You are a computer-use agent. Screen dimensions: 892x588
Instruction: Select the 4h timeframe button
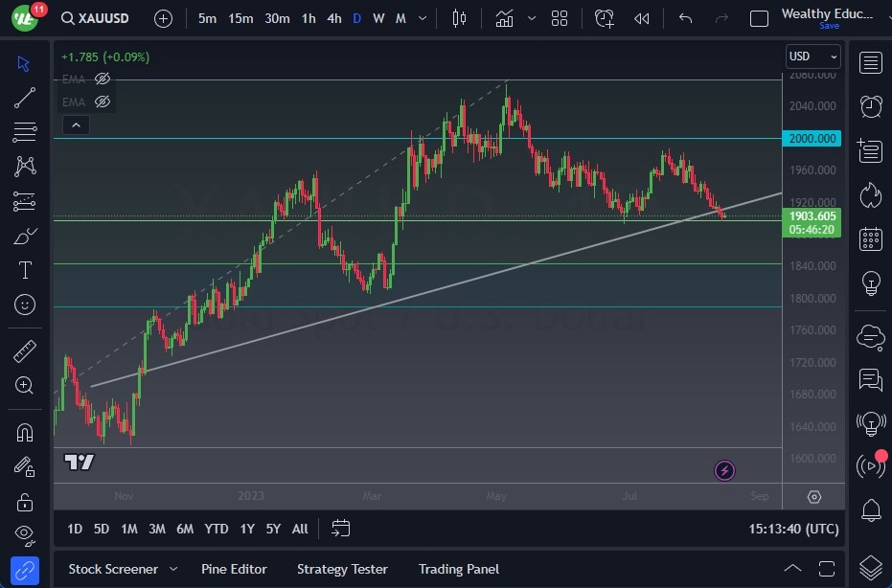333,18
